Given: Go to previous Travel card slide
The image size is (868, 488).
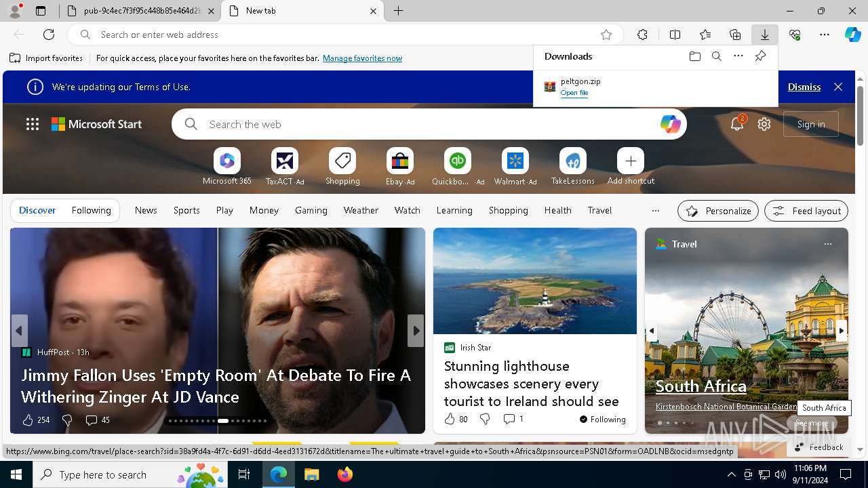Looking at the screenshot, I should tap(652, 331).
